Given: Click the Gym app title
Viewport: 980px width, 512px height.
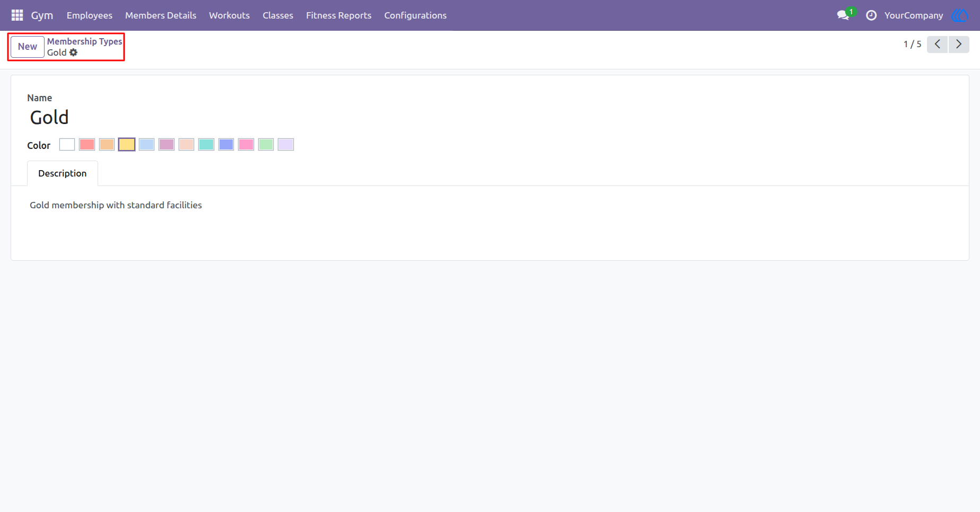Looking at the screenshot, I should [x=42, y=15].
